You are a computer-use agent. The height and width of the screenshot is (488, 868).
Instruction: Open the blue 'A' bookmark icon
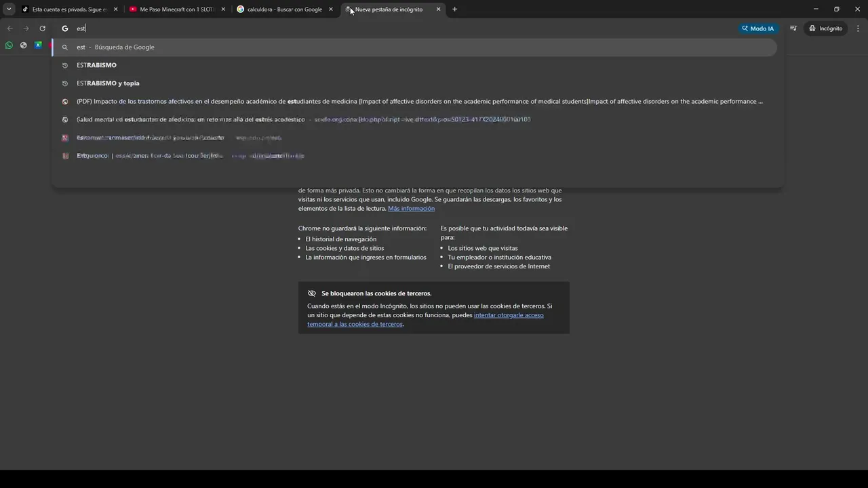(x=39, y=45)
